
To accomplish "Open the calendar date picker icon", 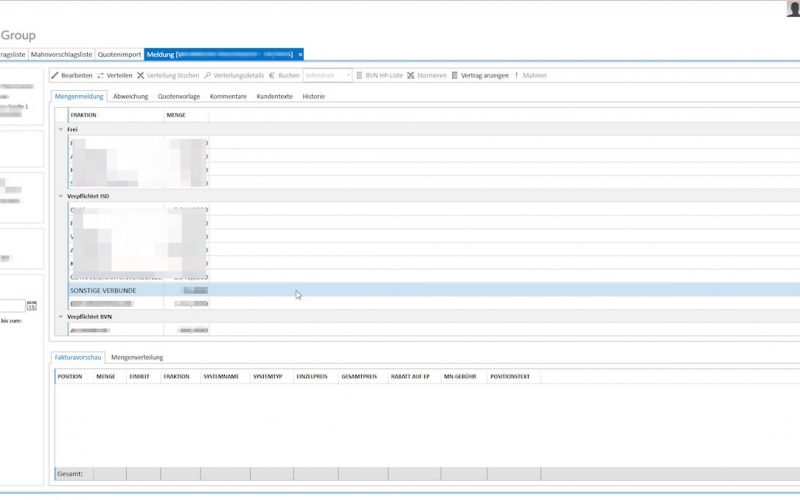I will tap(32, 306).
